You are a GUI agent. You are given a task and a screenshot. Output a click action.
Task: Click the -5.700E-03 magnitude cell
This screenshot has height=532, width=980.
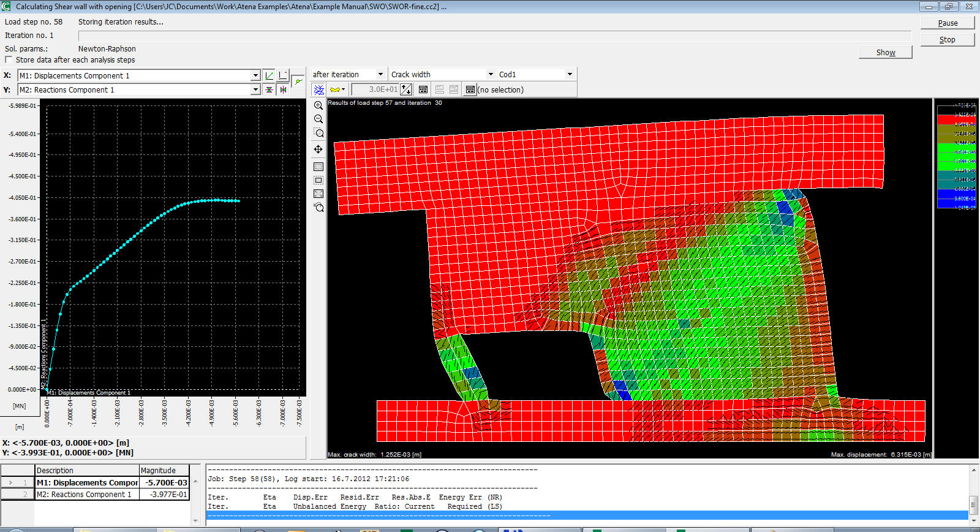point(164,482)
